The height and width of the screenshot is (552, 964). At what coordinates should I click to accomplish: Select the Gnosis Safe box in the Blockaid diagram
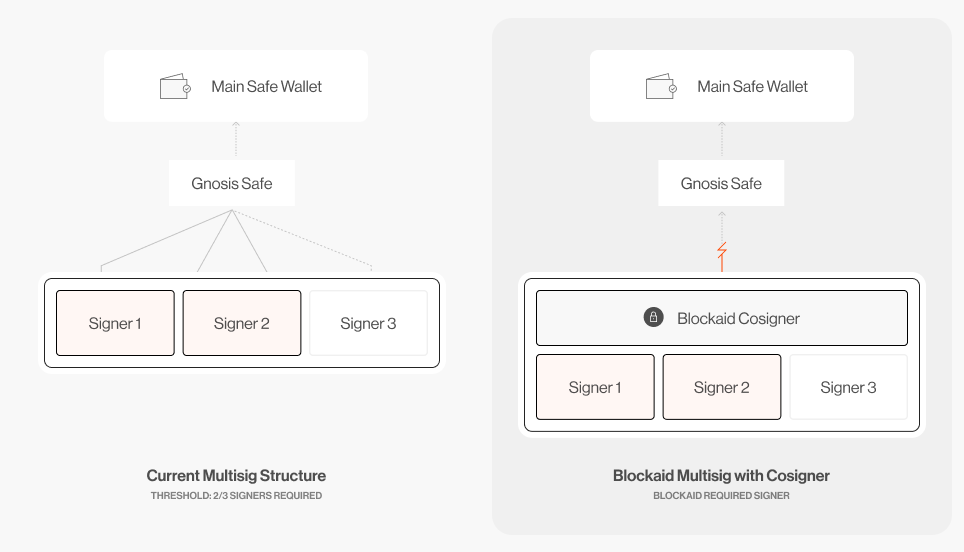(721, 183)
